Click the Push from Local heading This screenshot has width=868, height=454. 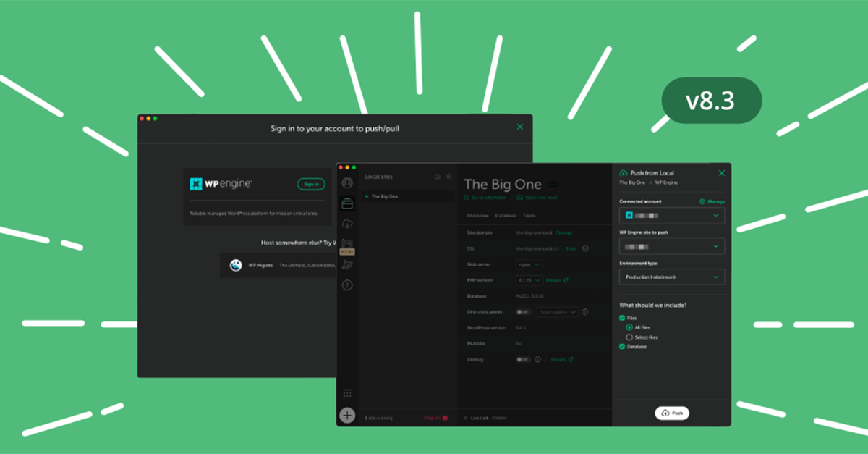(x=652, y=173)
